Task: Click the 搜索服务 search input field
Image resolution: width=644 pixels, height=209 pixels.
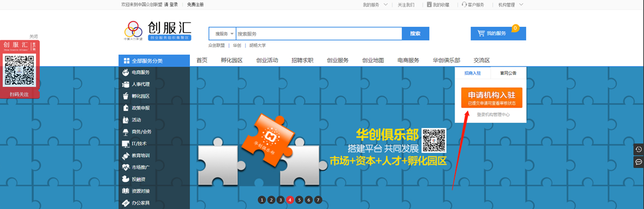Action: [x=319, y=34]
